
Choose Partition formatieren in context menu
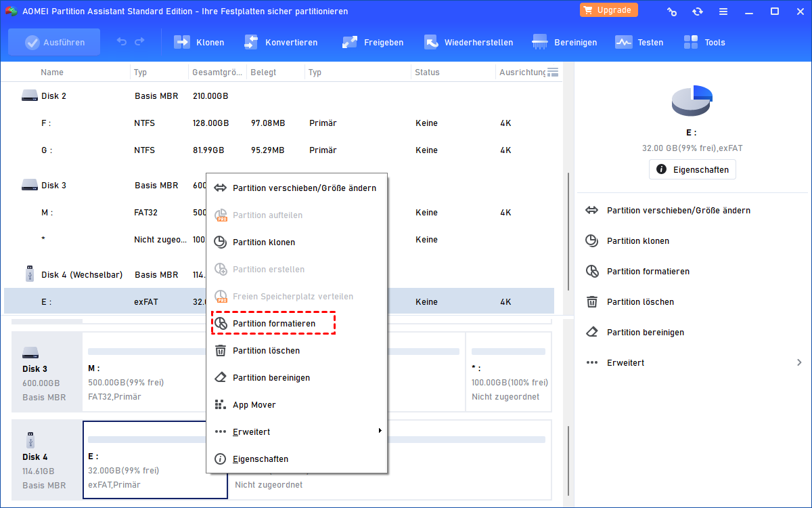(296, 323)
